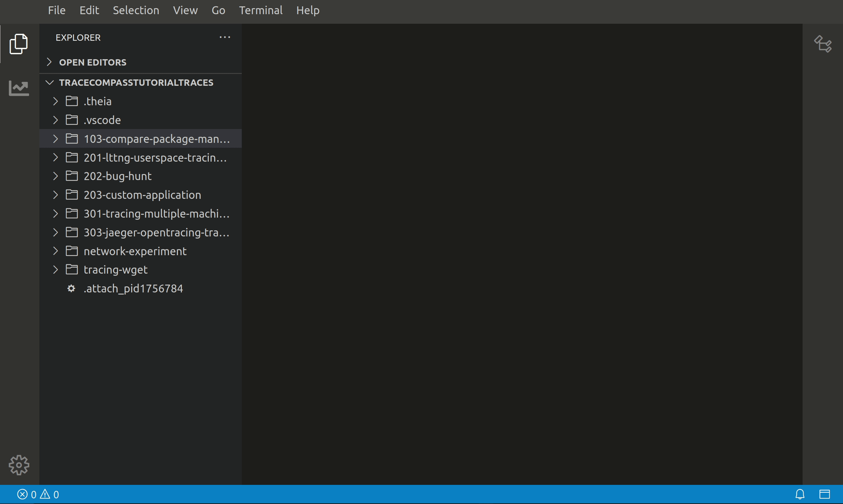The width and height of the screenshot is (843, 504).
Task: Select the .attach_pid1756784 file name
Action: (x=133, y=289)
